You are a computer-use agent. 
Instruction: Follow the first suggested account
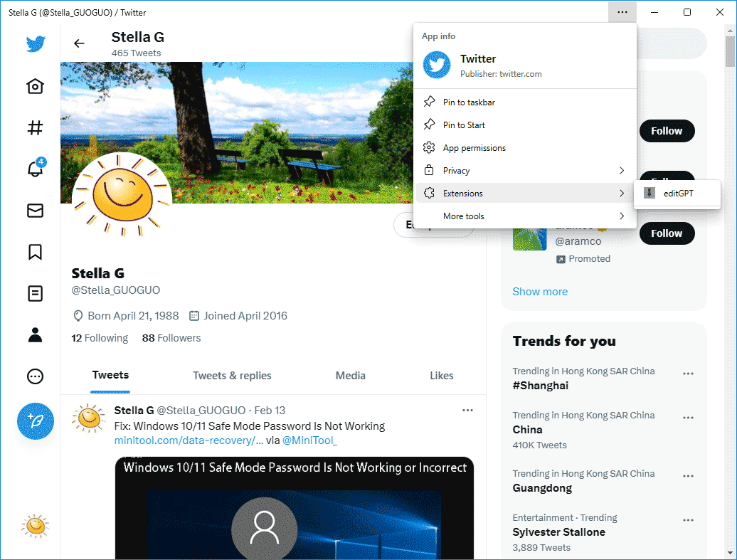pos(667,131)
